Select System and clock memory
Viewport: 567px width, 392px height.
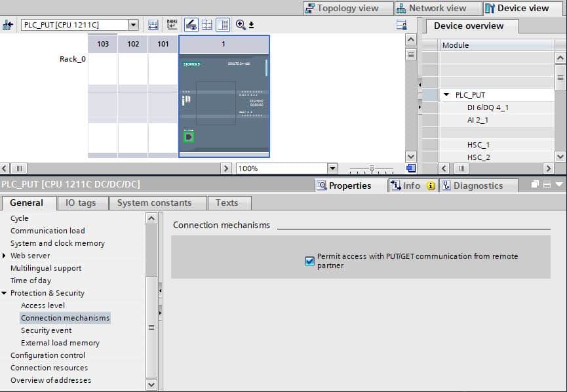click(58, 243)
